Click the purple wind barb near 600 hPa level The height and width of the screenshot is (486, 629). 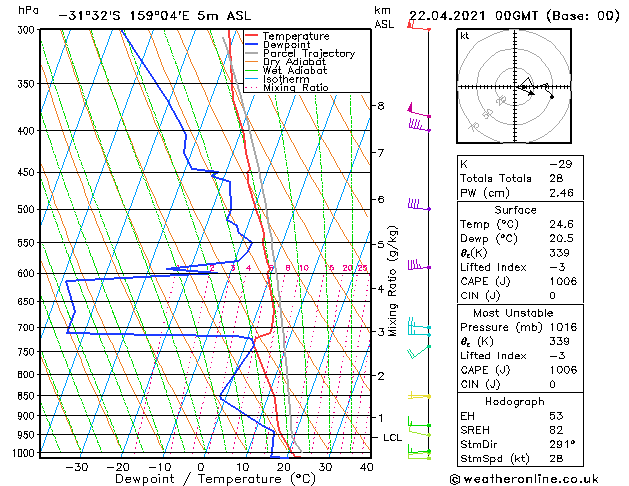coord(419,265)
